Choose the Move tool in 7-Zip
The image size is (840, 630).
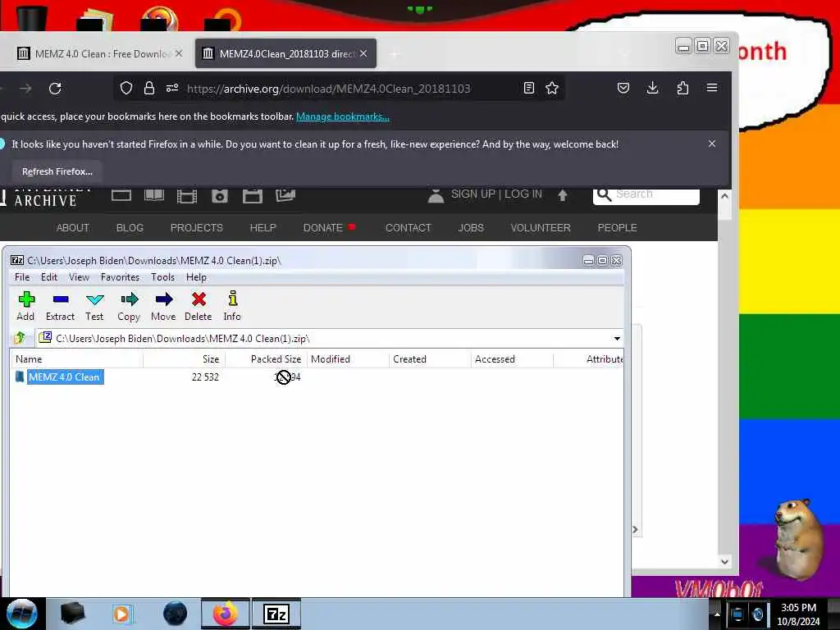(x=163, y=307)
